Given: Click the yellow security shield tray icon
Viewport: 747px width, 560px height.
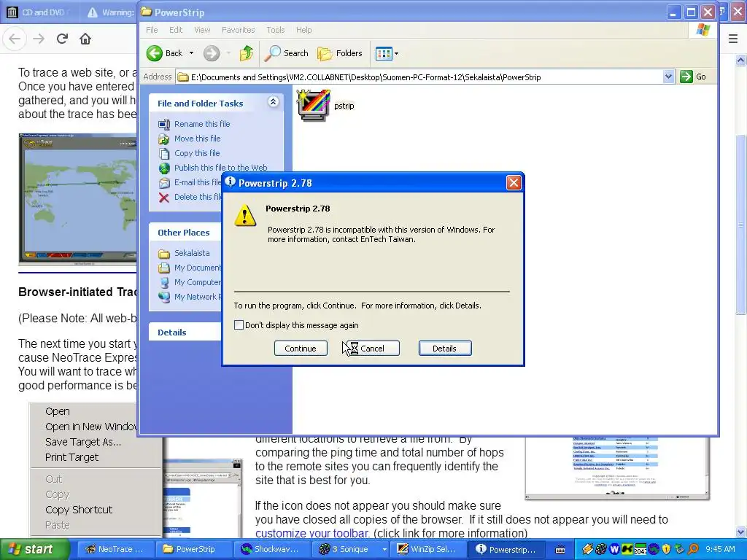Looking at the screenshot, I should click(666, 550).
